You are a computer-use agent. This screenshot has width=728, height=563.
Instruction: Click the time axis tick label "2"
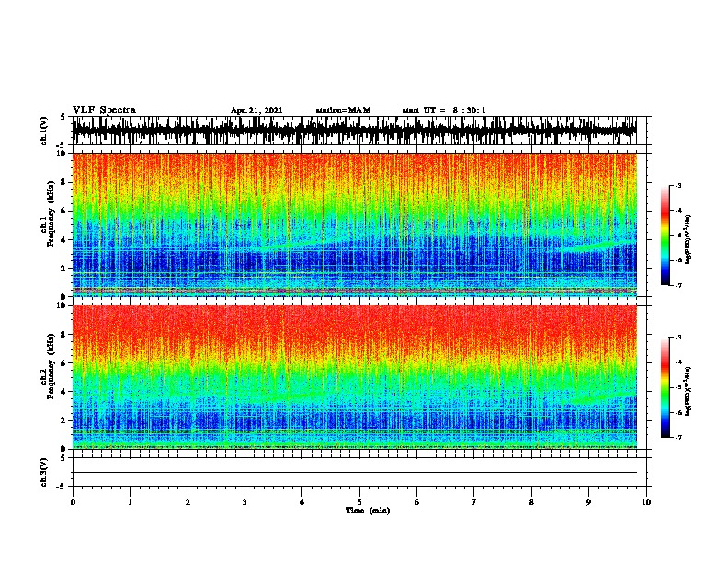pyautogui.click(x=188, y=502)
